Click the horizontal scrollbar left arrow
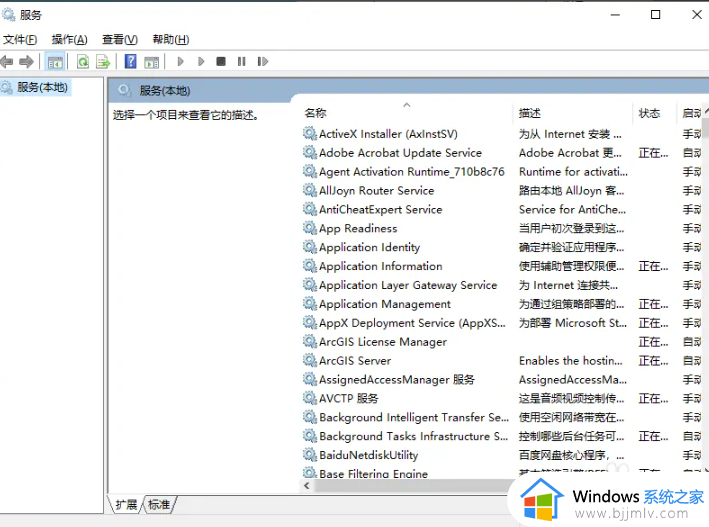 307,485
